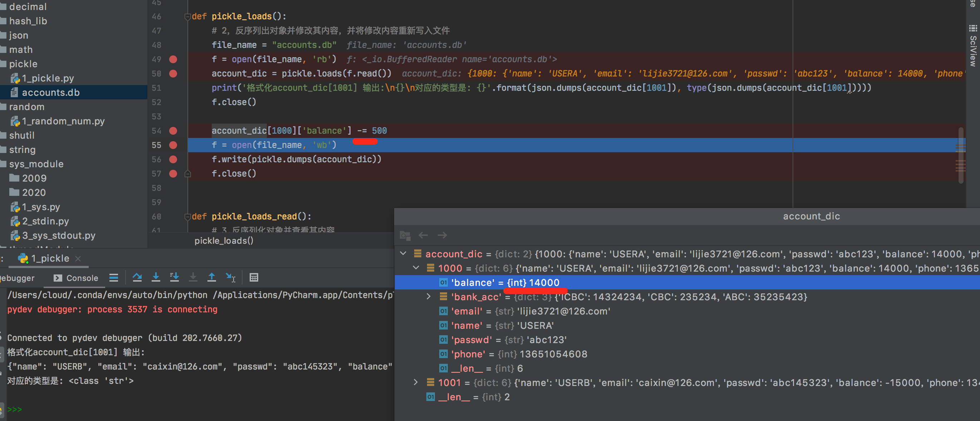Viewport: 980px width, 421px height.
Task: Toggle the breakpoint on line 57
Action: click(173, 174)
